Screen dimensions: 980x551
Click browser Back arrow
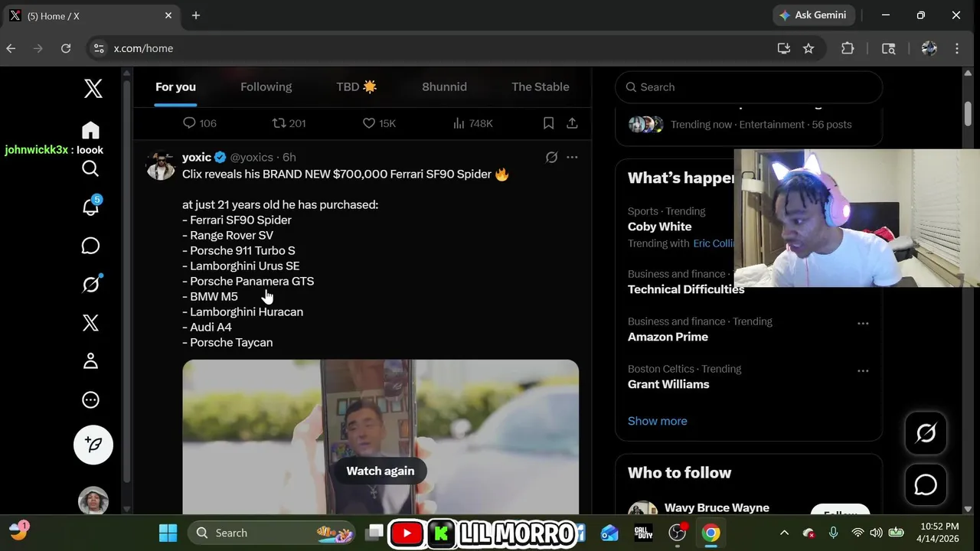(11, 48)
